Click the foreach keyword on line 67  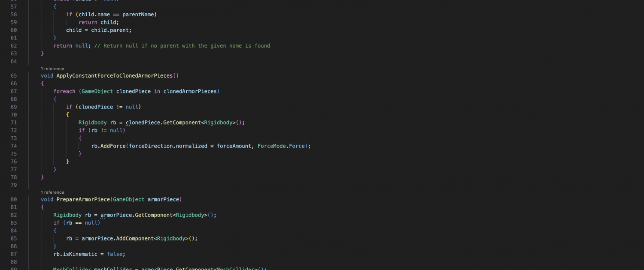pyautogui.click(x=64, y=91)
